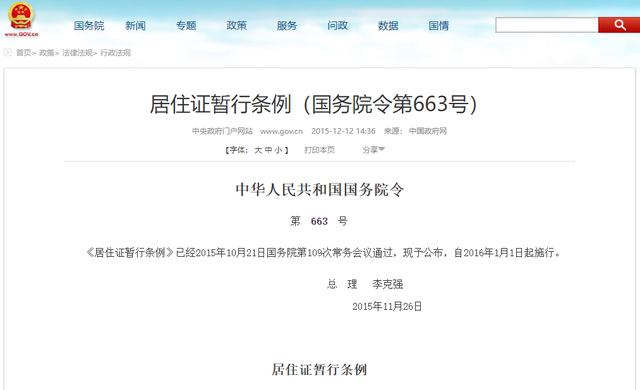
Task: Open the 国务院 navigation menu
Action: tap(89, 26)
